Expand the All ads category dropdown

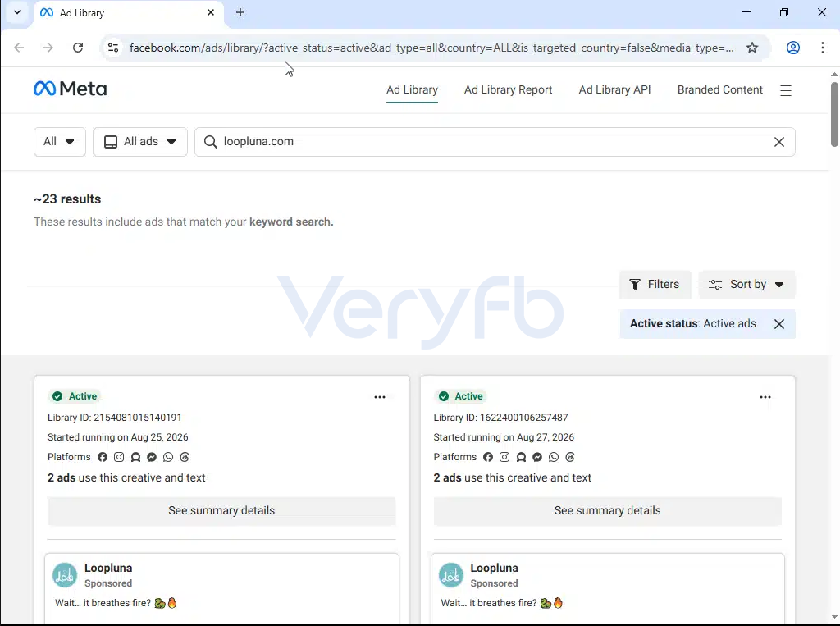coord(139,142)
